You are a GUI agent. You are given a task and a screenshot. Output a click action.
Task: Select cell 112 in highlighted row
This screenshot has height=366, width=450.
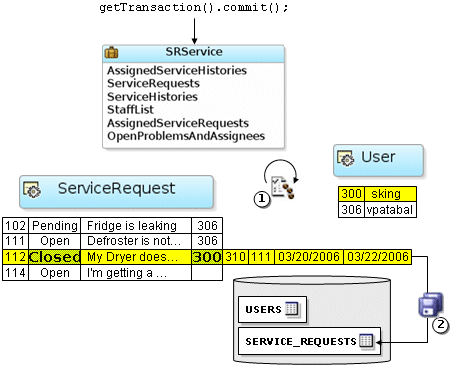16,257
